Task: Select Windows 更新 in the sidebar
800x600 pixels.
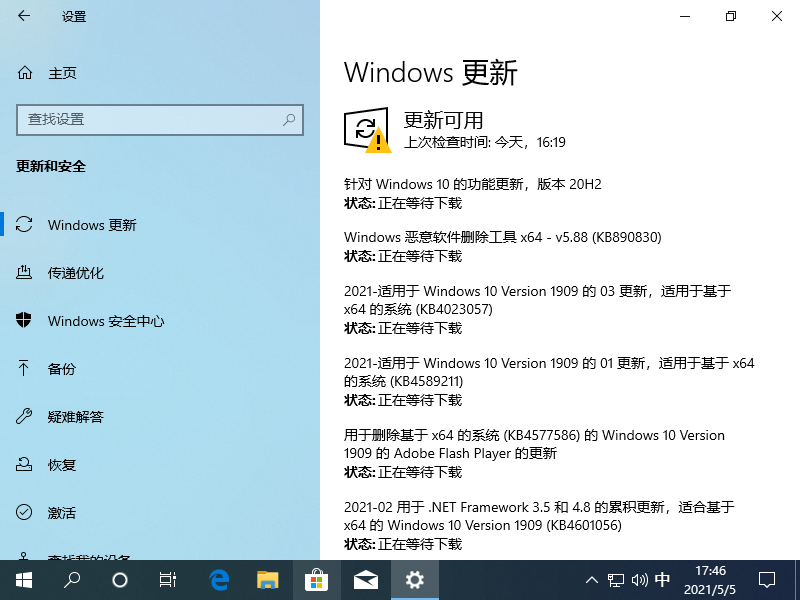Action: coord(92,225)
